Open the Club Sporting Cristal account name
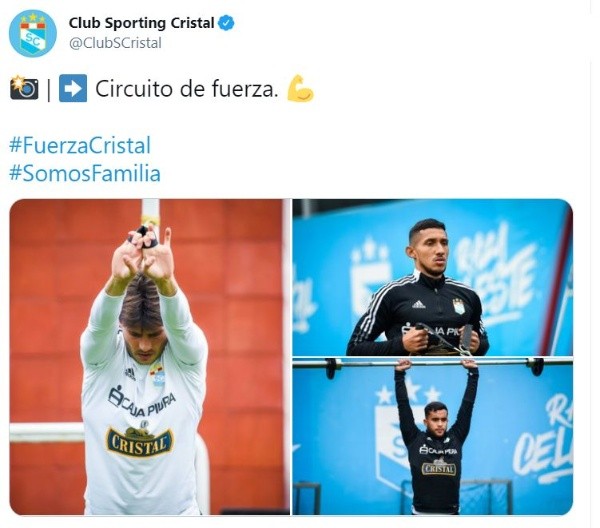The height and width of the screenshot is (528, 600). coord(141,23)
